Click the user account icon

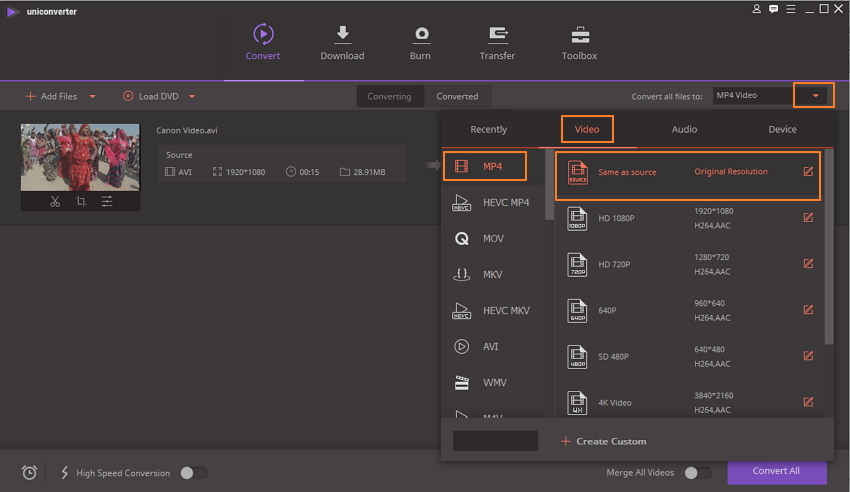point(756,9)
